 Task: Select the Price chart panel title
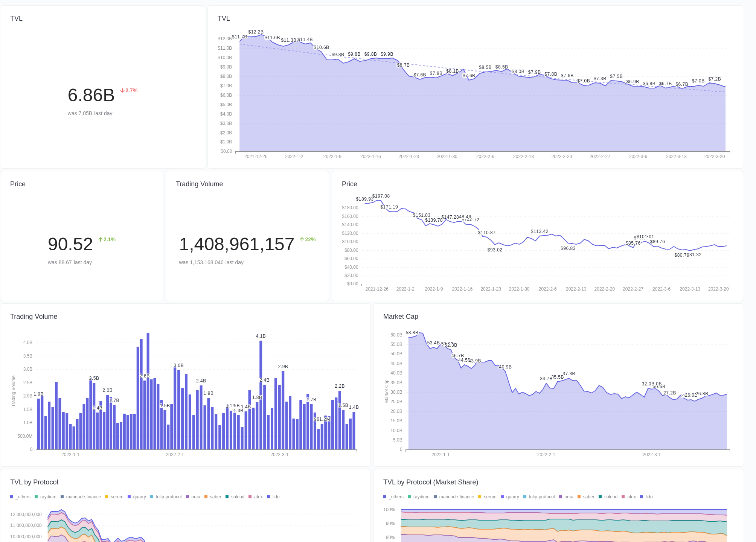coord(349,184)
